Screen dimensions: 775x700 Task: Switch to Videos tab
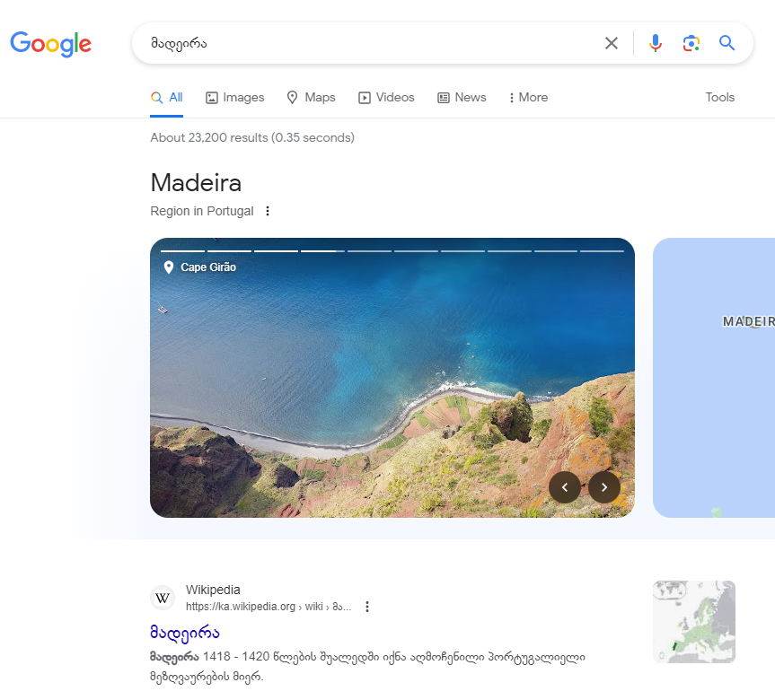tap(386, 97)
